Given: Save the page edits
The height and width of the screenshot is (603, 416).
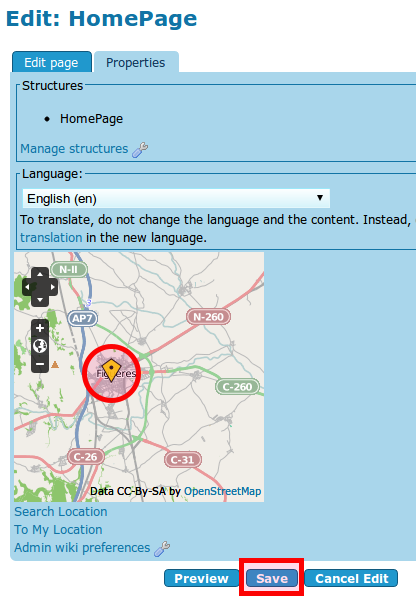Looking at the screenshot, I should [272, 578].
